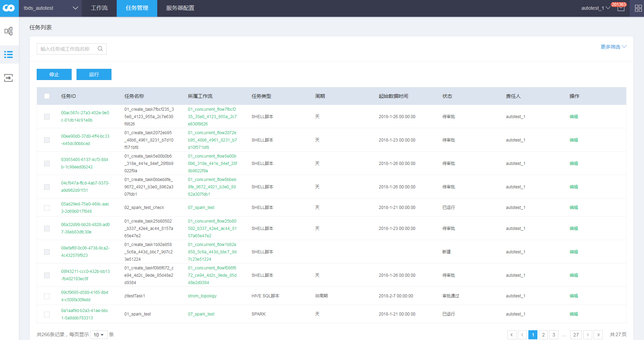Go to previous page arrow
The width and height of the screenshot is (644, 340).
coord(522,335)
